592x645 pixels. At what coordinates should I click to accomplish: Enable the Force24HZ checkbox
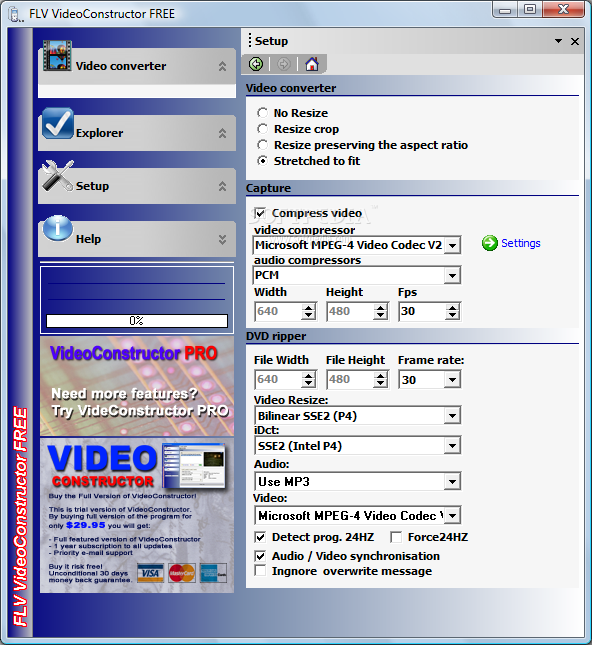pyautogui.click(x=396, y=537)
